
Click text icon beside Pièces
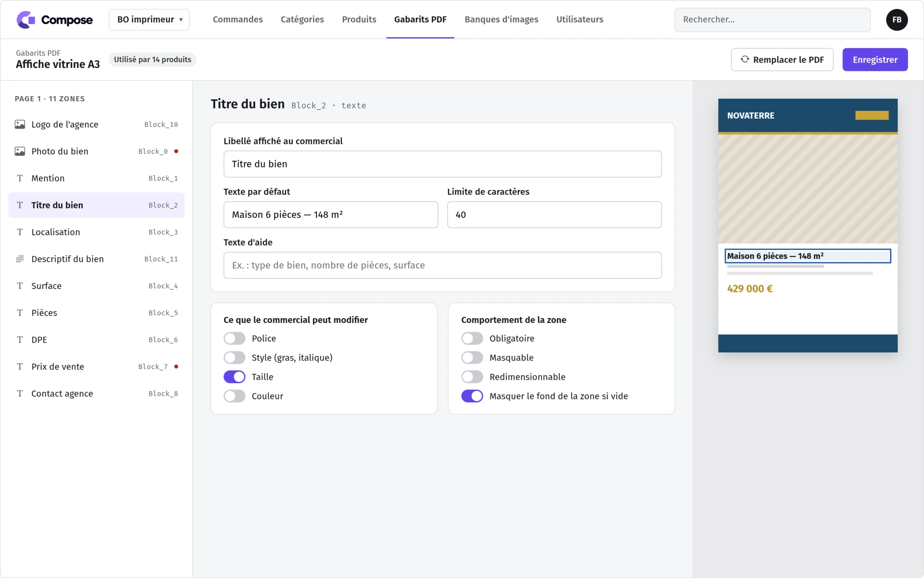(20, 313)
